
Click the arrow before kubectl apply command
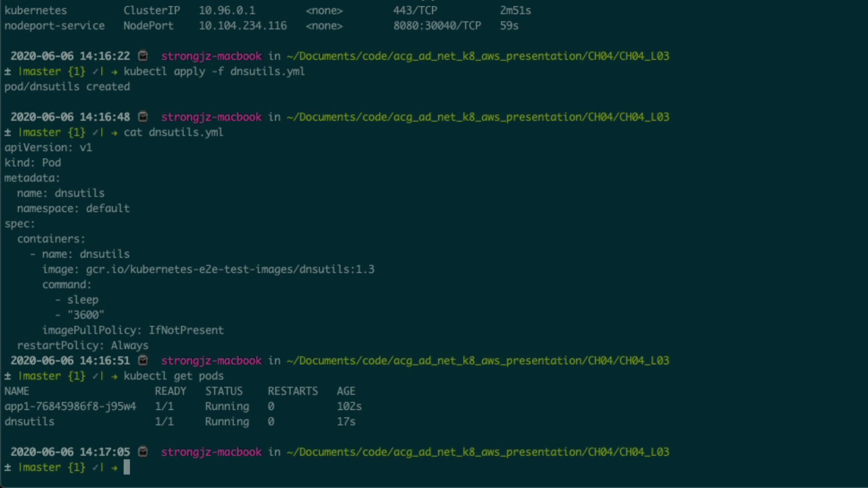point(114,72)
